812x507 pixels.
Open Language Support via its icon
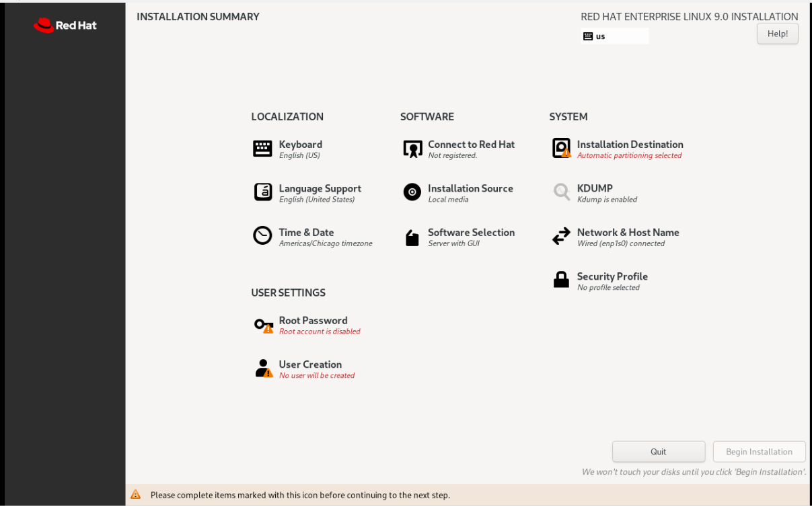click(262, 192)
